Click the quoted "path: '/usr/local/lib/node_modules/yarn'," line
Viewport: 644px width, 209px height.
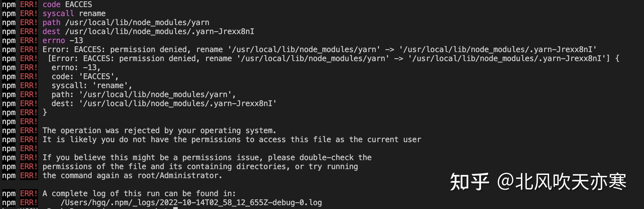point(144,95)
